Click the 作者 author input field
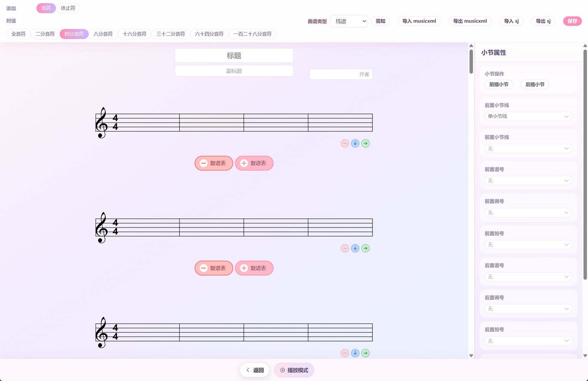The height and width of the screenshot is (381, 588). pos(341,74)
